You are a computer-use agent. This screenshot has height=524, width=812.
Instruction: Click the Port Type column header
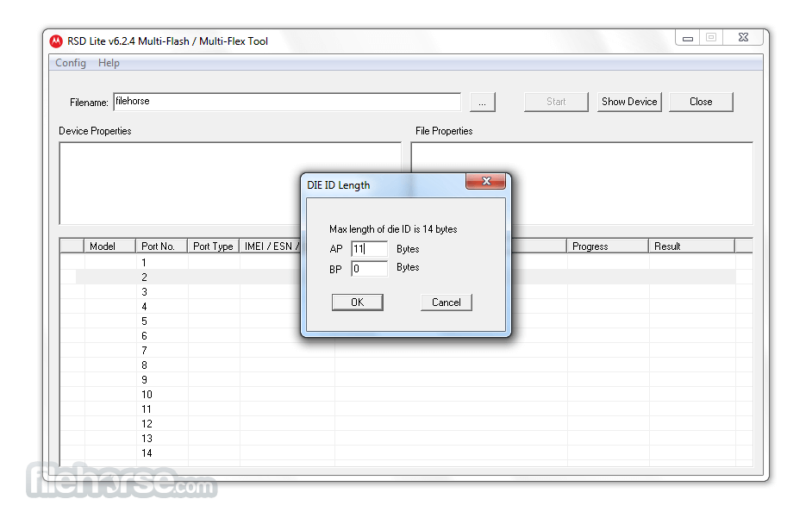pyautogui.click(x=214, y=246)
